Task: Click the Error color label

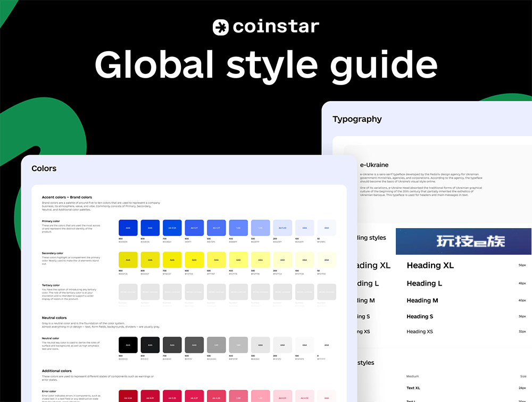Action: [49, 391]
